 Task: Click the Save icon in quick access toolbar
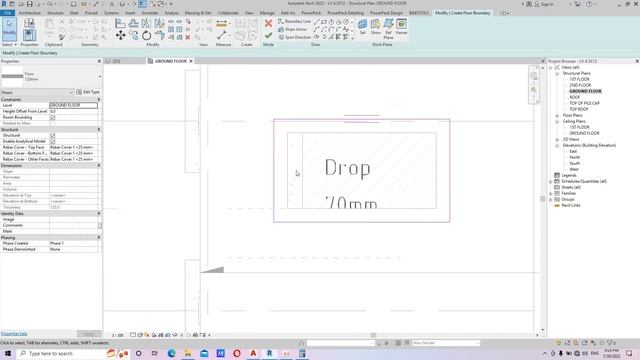(29, 4)
